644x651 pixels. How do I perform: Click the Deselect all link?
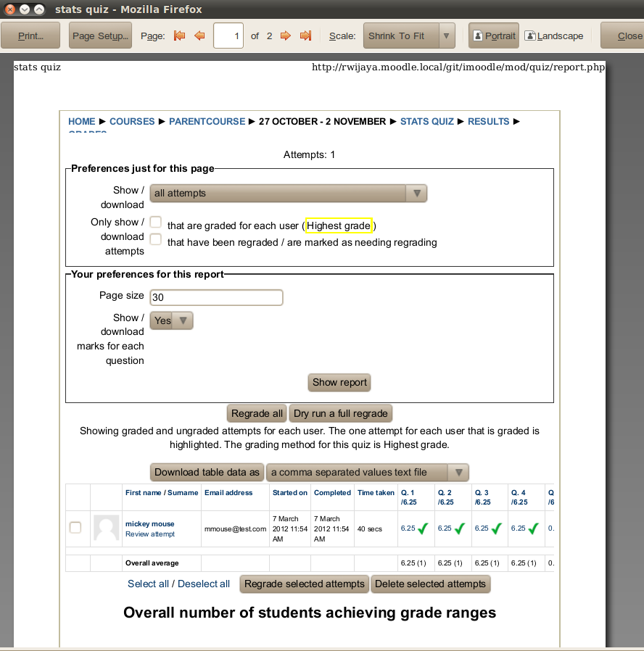tap(204, 584)
